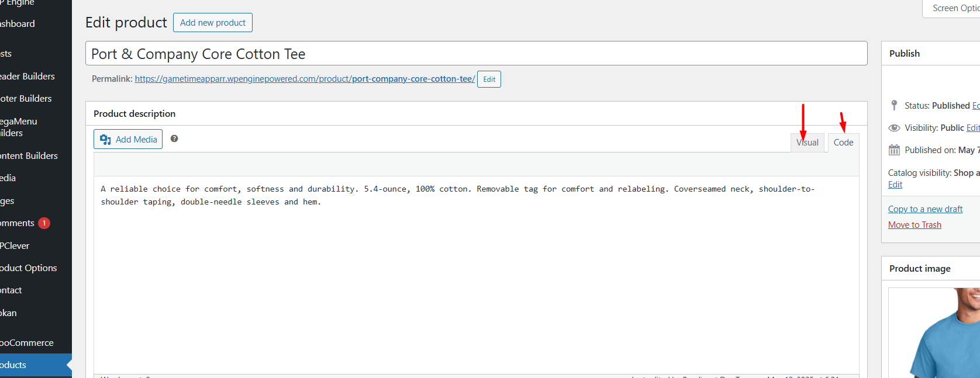The height and width of the screenshot is (378, 980).
Task: Click Copy to a new draft
Action: click(x=925, y=209)
